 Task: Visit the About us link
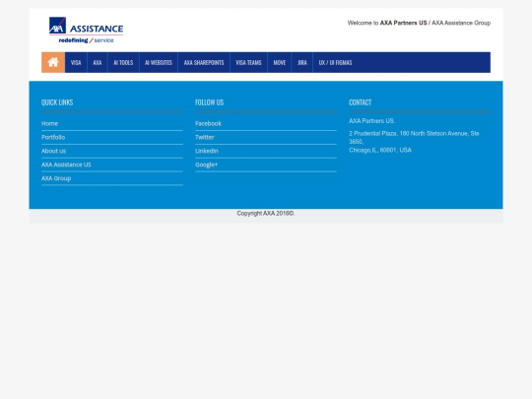(x=53, y=151)
